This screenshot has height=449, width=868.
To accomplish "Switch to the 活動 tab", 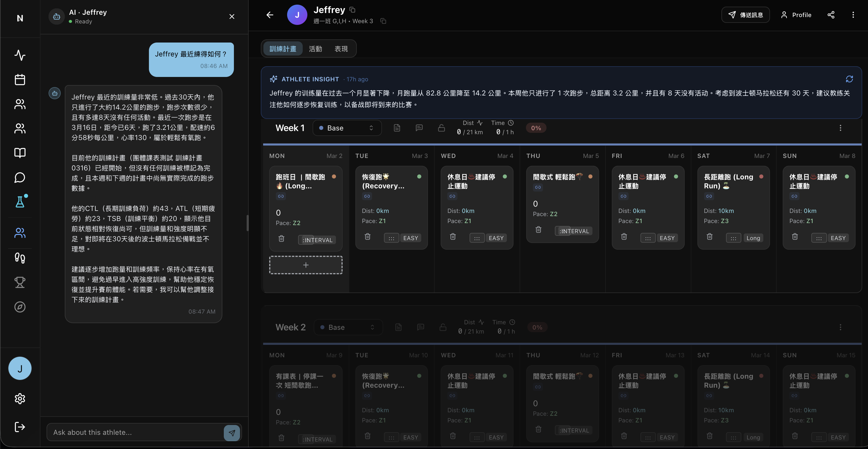I will click(x=315, y=49).
